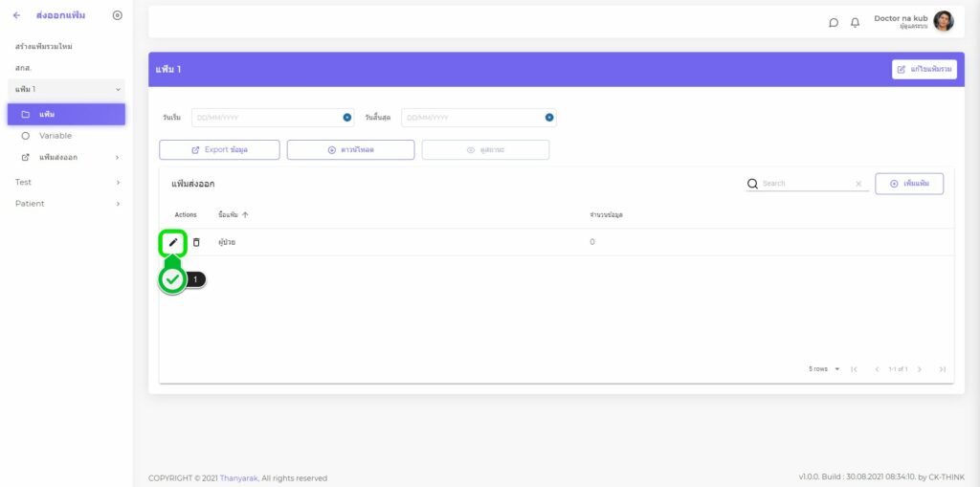Expand the Test sidebar section
980x487 pixels.
pyautogui.click(x=118, y=182)
